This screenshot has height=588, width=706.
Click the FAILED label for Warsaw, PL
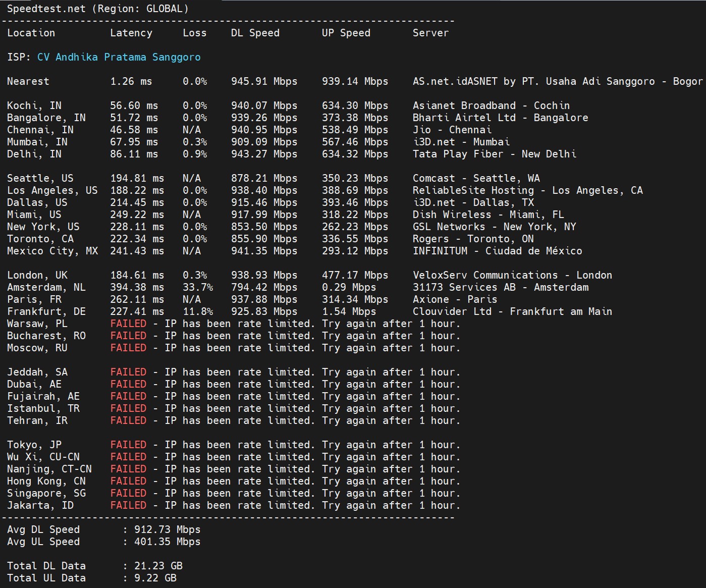[x=128, y=324]
